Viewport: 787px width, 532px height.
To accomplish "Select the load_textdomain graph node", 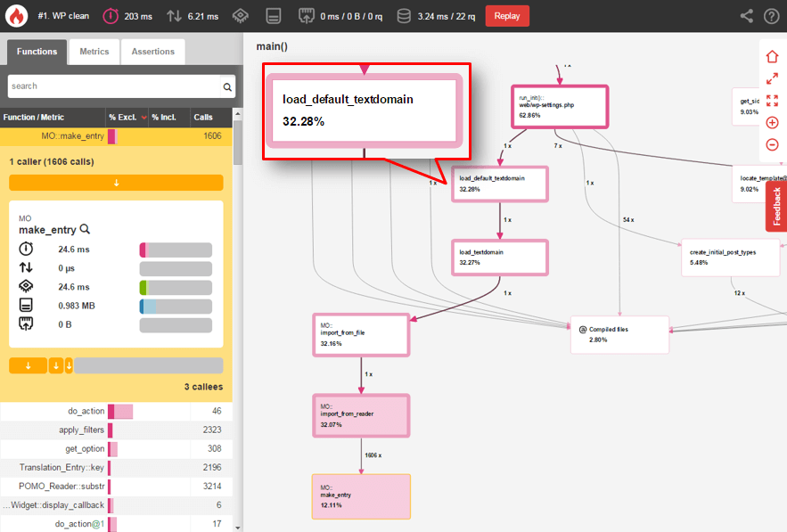I will click(x=499, y=258).
